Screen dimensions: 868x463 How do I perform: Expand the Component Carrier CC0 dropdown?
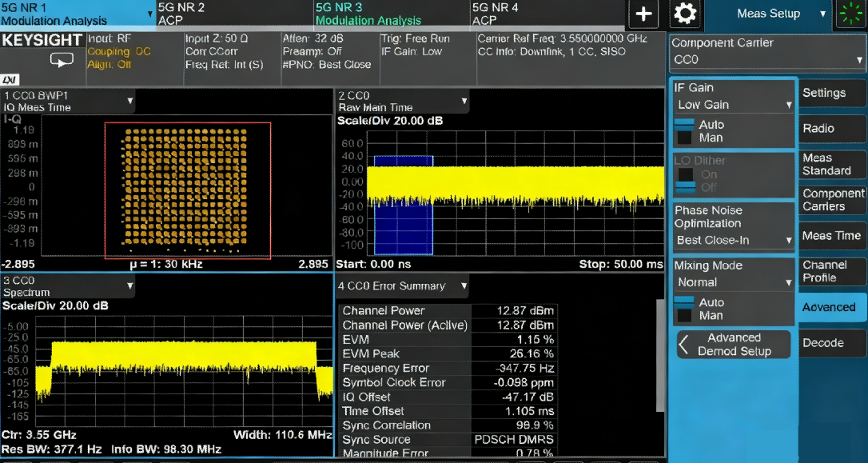pos(767,60)
